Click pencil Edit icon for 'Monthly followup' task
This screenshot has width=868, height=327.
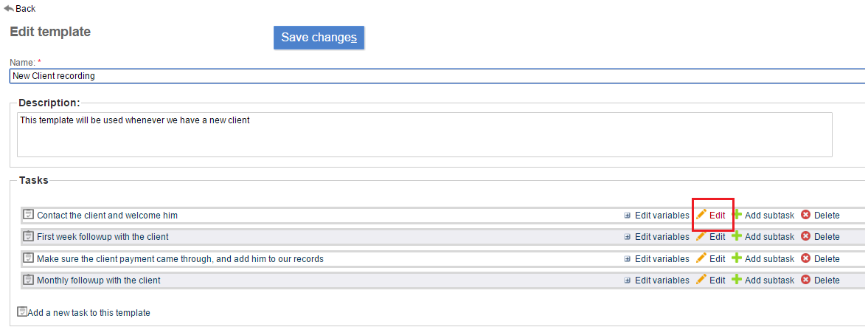click(701, 280)
